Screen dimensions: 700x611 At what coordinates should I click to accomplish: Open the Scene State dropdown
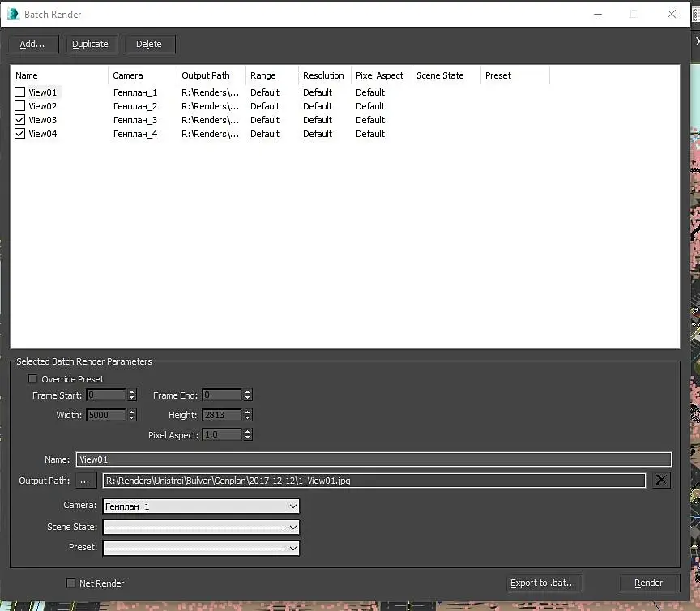click(x=201, y=527)
